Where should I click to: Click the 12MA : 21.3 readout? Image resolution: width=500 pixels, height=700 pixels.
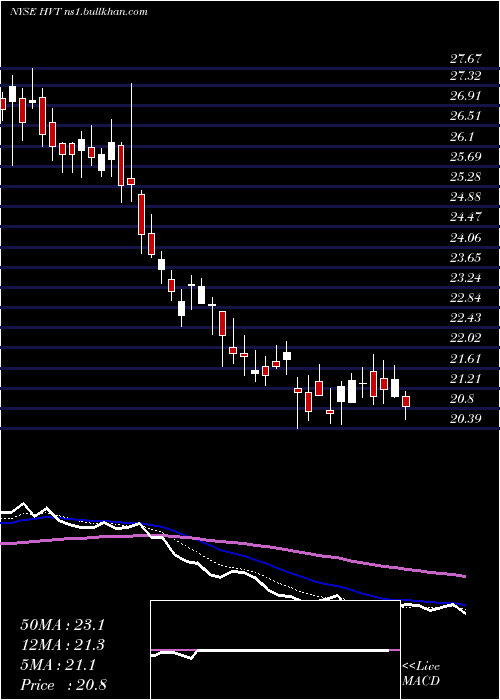point(62,645)
